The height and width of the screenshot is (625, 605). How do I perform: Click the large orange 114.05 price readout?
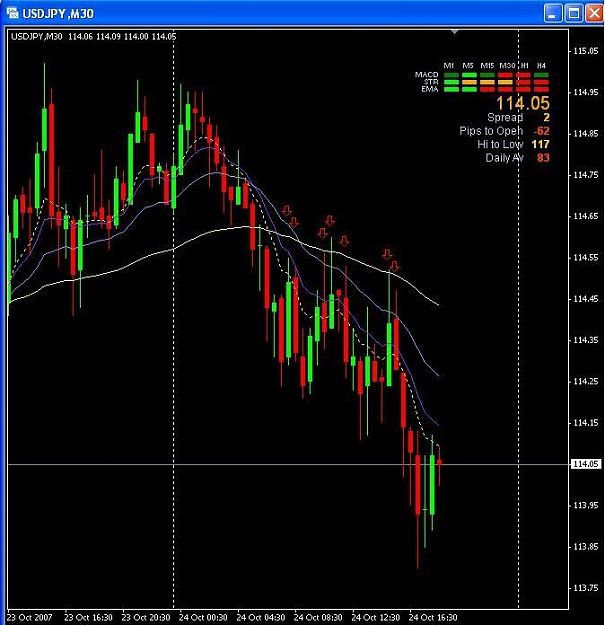click(522, 103)
